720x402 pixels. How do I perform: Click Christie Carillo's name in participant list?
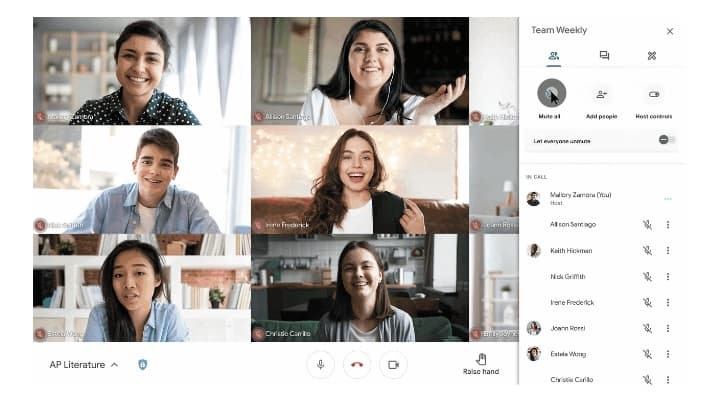click(572, 380)
